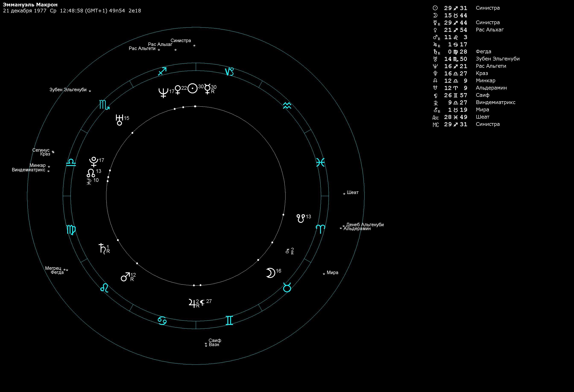The width and height of the screenshot is (574, 392).
Task: Click the Виндемиатрикс entry in the positions table
Action: (495, 102)
